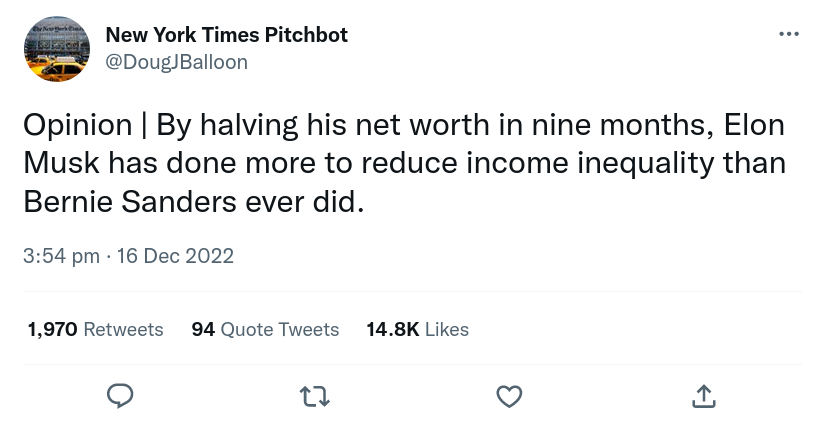Open the three-dot more options menu
Image resolution: width=816 pixels, height=426 pixels.
789,35
